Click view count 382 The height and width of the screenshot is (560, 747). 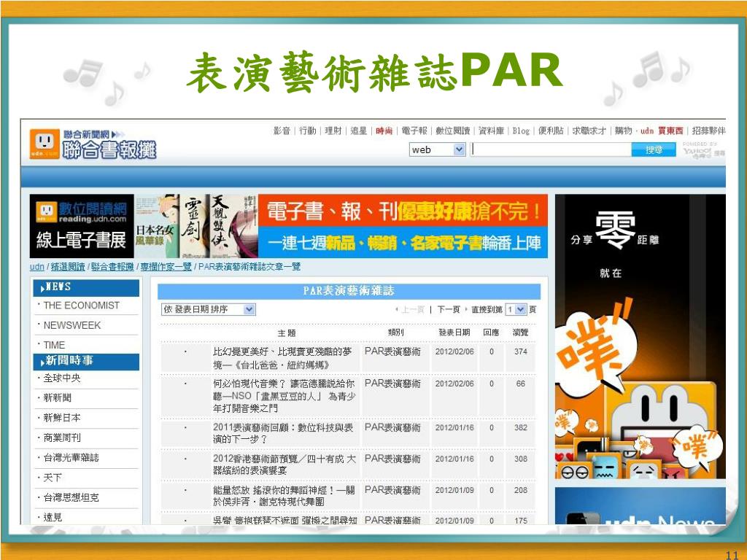(520, 427)
